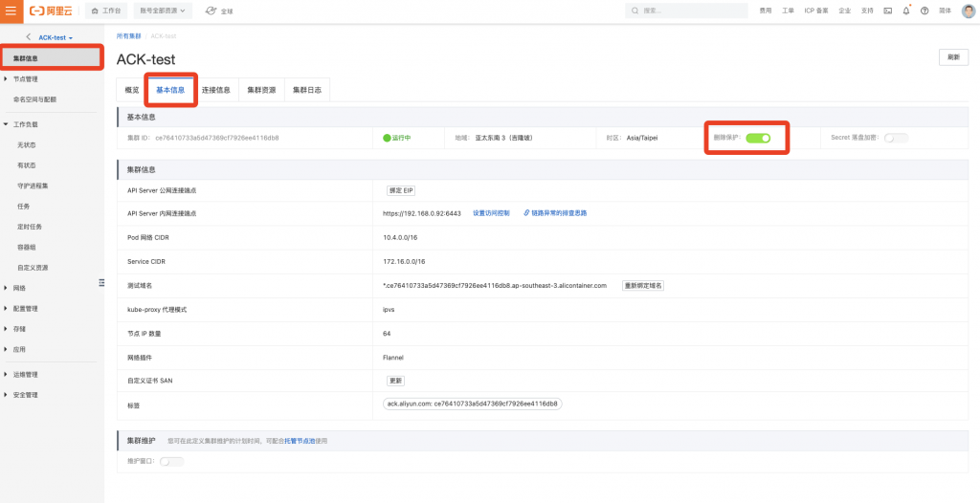This screenshot has height=503, width=980.
Task: Expand 应用 sidebar section
Action: (19, 349)
